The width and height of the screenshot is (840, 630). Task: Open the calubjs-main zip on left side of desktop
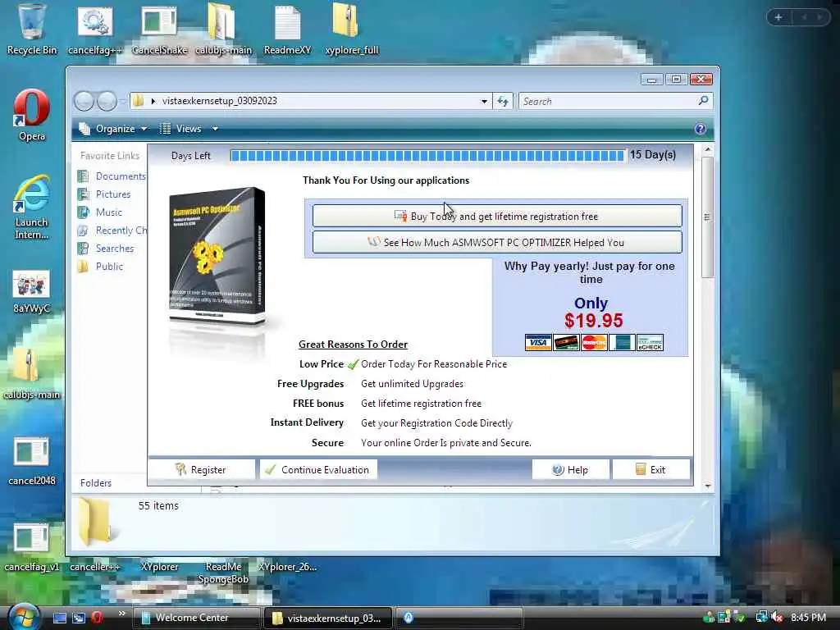pos(32,375)
